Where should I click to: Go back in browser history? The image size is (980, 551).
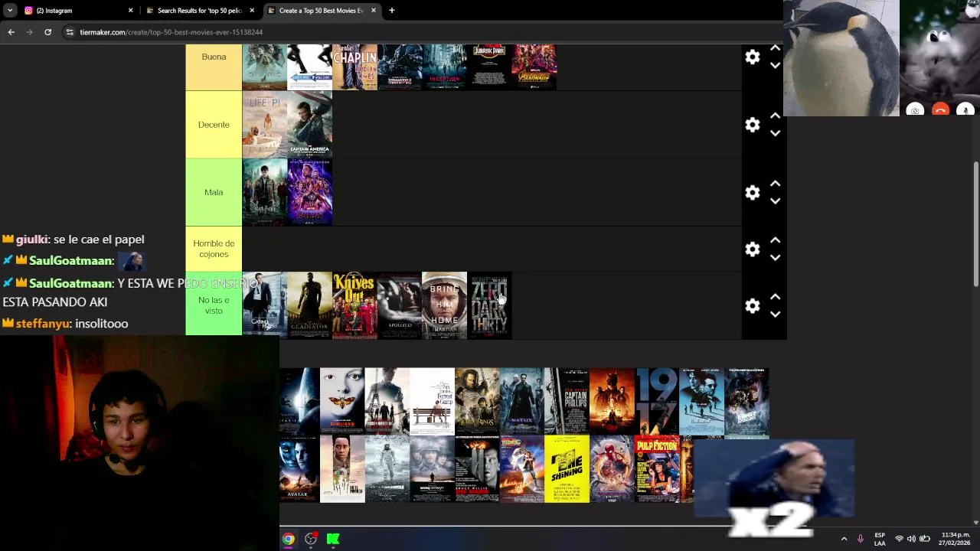coord(11,32)
